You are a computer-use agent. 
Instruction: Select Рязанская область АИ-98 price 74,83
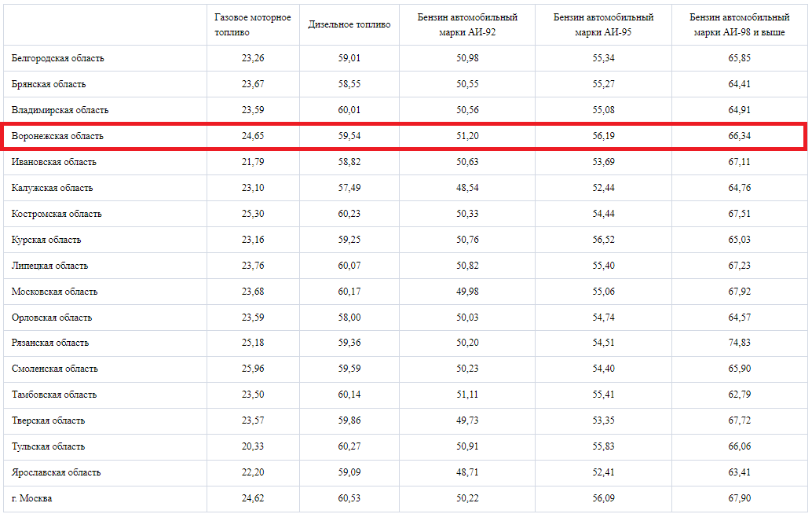(x=740, y=343)
